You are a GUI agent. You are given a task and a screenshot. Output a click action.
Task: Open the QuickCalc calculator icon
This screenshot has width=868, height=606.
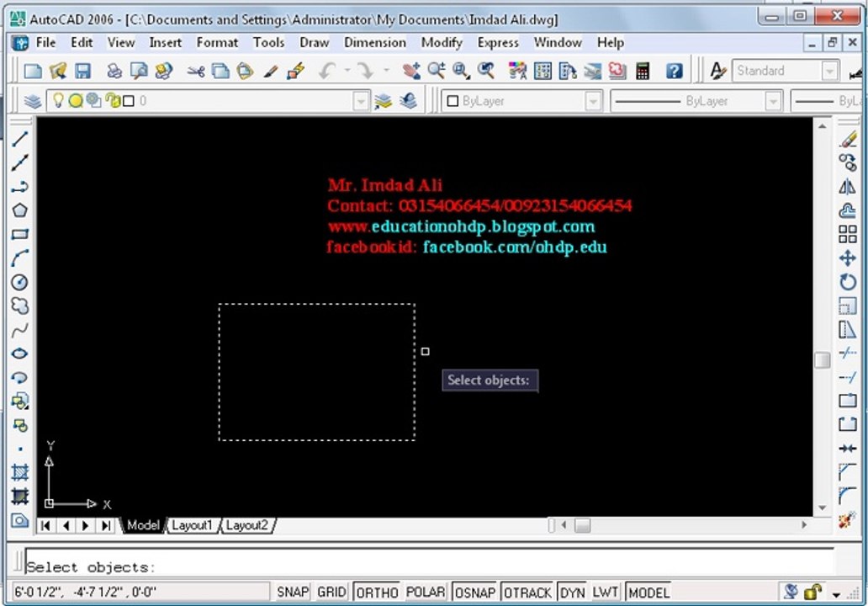(642, 71)
